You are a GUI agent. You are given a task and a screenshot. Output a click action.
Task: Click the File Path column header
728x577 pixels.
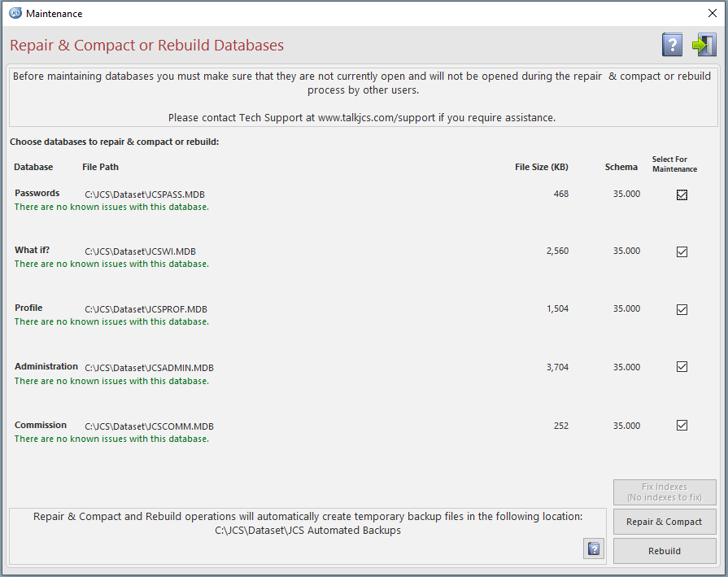100,167
